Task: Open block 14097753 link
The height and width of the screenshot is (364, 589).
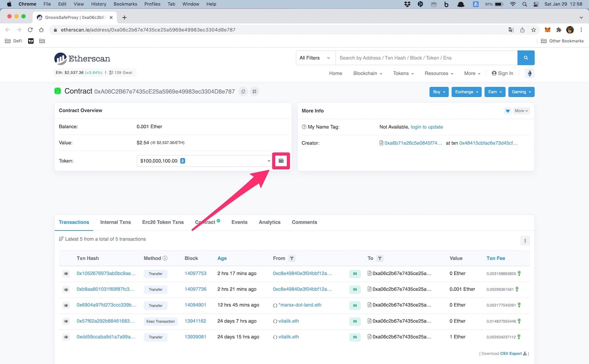Action: click(196, 273)
